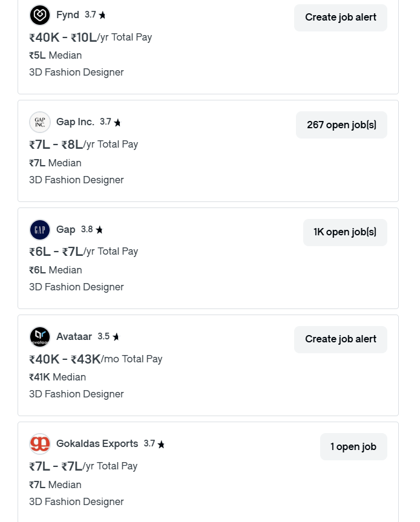Click the Gap Inc. company name

(76, 122)
